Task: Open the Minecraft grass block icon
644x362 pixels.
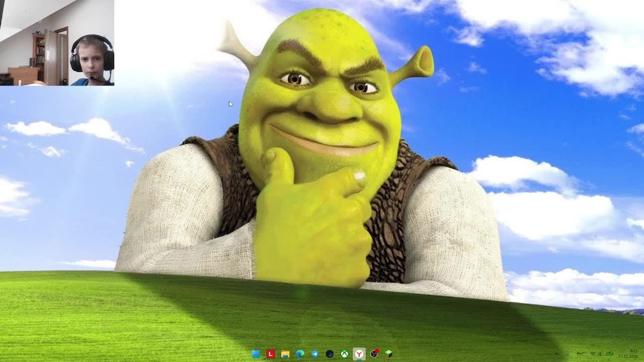Action: (x=388, y=354)
